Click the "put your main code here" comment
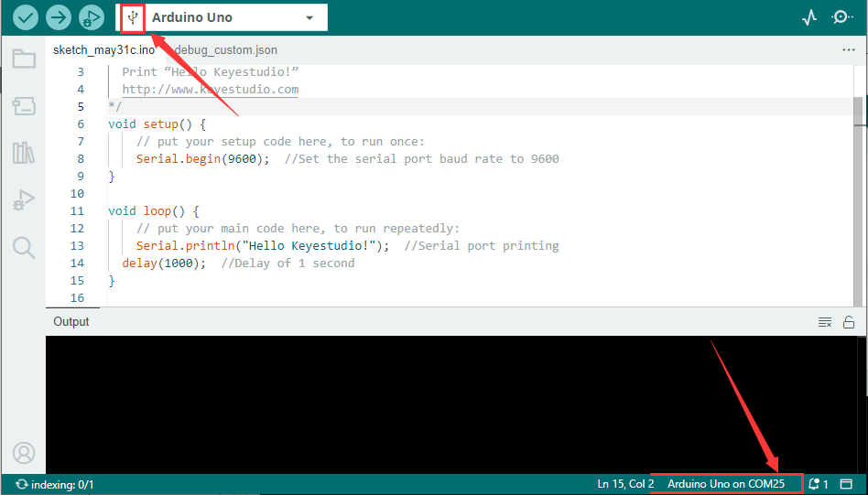The height and width of the screenshot is (495, 868). 298,229
